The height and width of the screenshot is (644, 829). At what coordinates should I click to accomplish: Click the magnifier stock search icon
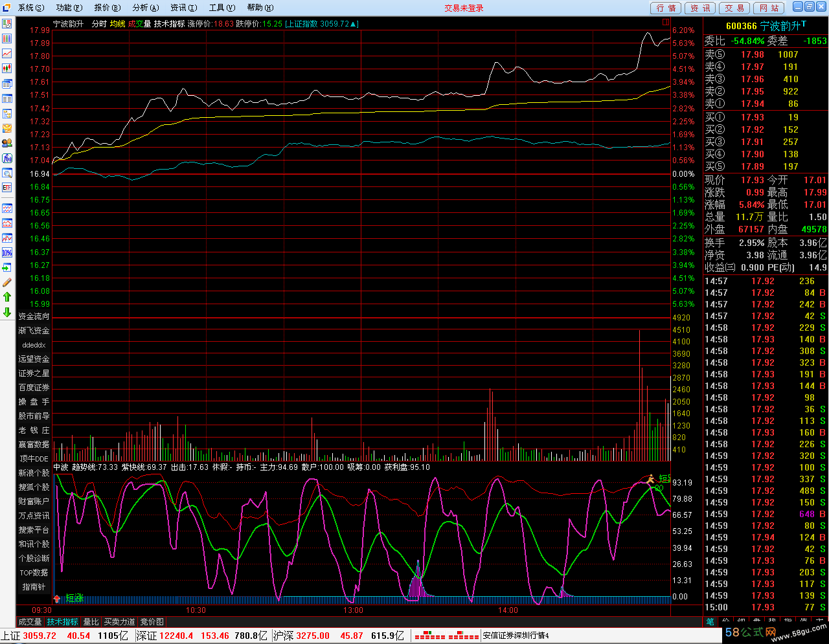pos(7,173)
